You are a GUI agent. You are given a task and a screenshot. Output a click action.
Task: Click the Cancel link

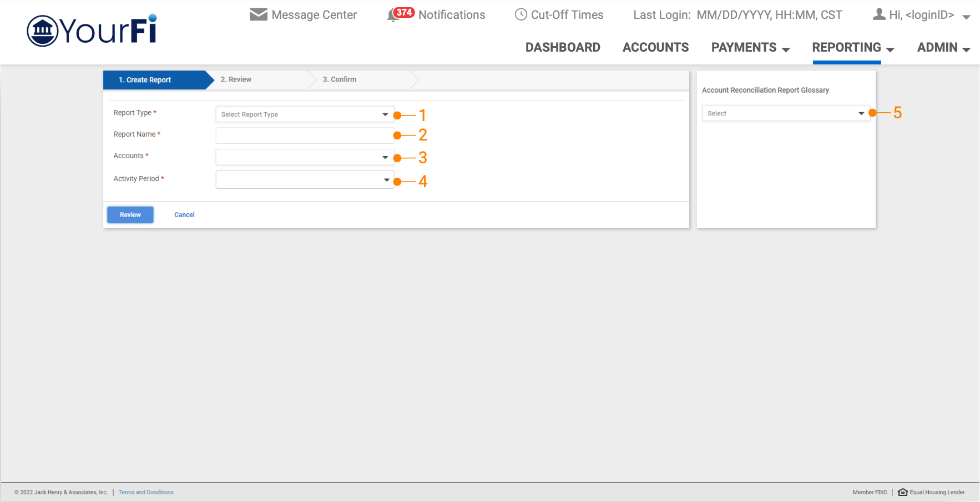coord(184,215)
